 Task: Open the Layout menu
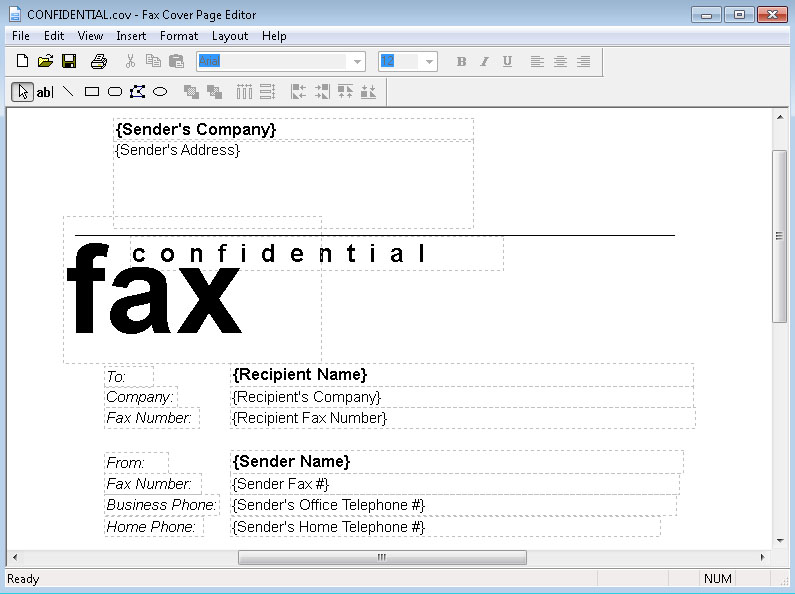coord(230,36)
